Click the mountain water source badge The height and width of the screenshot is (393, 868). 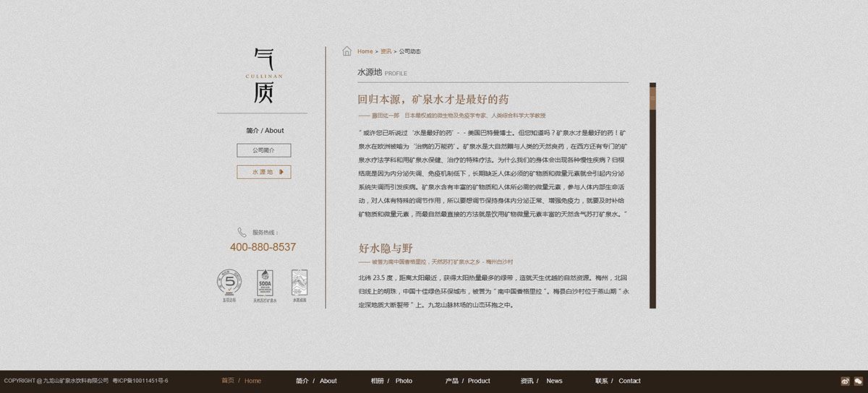[x=299, y=285]
